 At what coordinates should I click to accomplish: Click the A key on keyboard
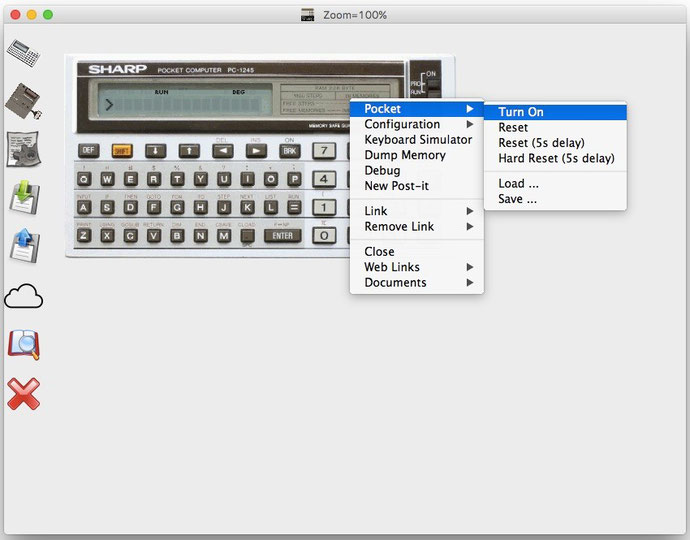click(84, 207)
